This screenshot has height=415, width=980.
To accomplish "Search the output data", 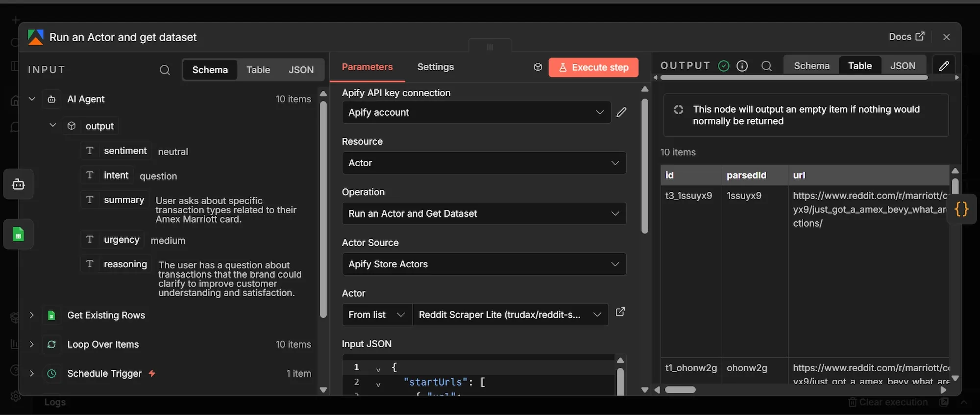I will click(x=767, y=66).
